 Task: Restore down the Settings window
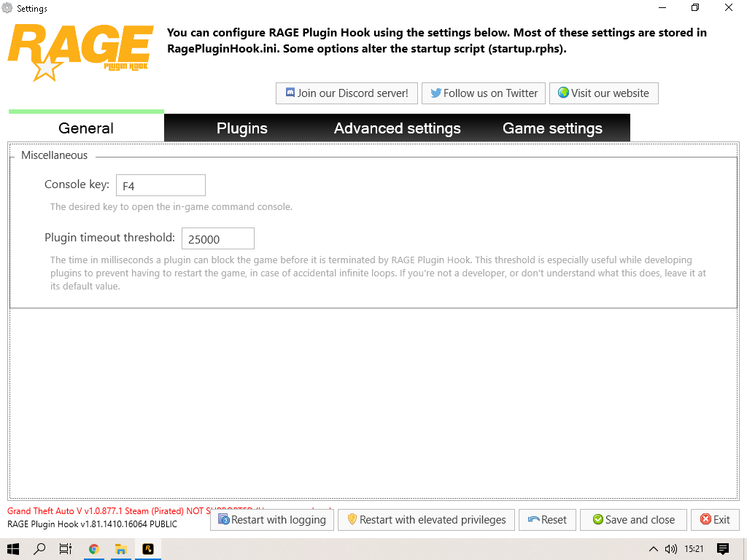(695, 7)
